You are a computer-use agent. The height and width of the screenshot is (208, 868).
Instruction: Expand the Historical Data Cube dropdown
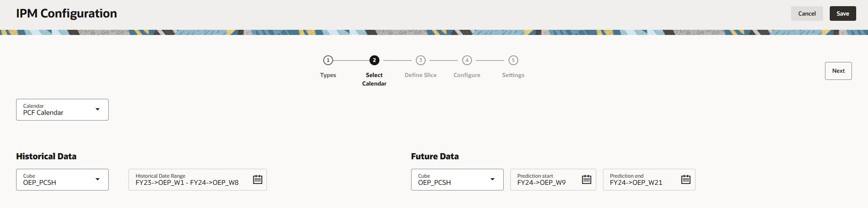pos(97,180)
